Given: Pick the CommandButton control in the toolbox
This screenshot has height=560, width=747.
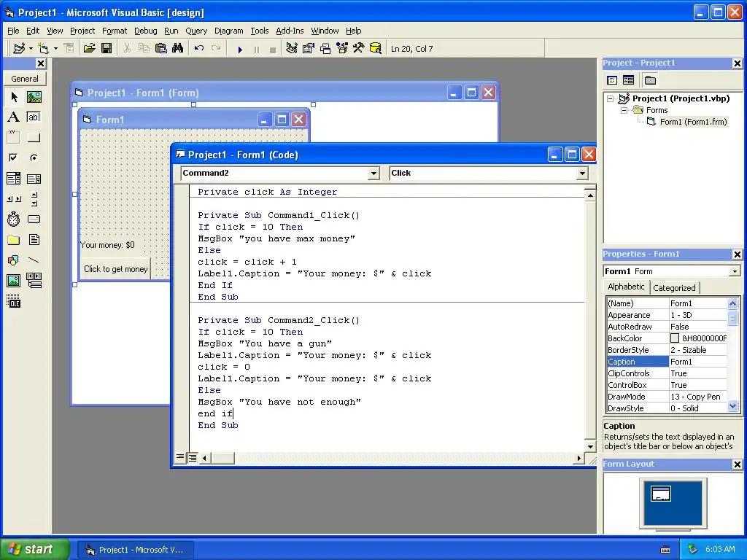Looking at the screenshot, I should pyautogui.click(x=34, y=138).
